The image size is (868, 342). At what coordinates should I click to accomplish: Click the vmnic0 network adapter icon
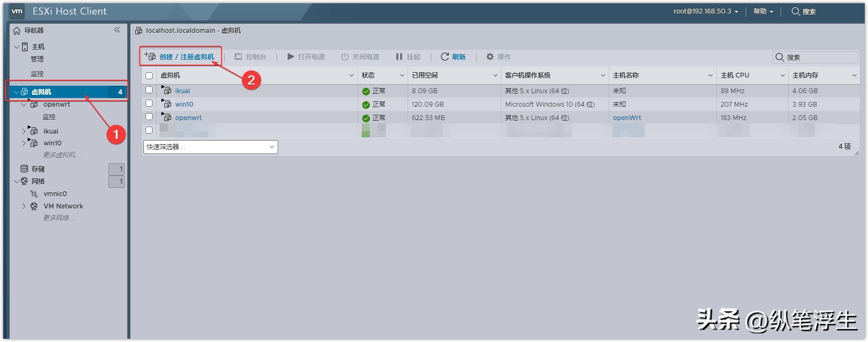click(x=34, y=194)
